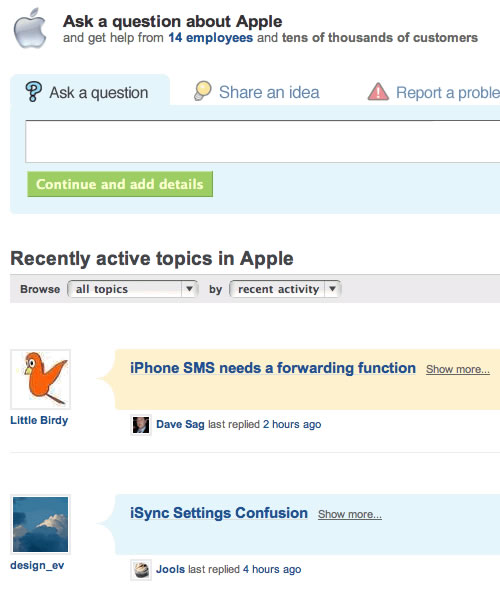Open the 14 employees link
The image size is (500, 590).
point(210,38)
